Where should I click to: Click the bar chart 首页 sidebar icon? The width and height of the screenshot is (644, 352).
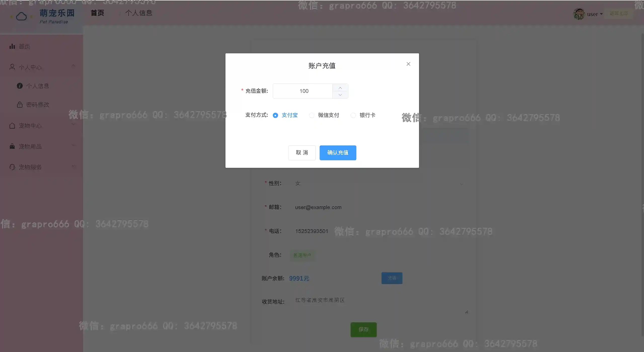pyautogui.click(x=12, y=46)
